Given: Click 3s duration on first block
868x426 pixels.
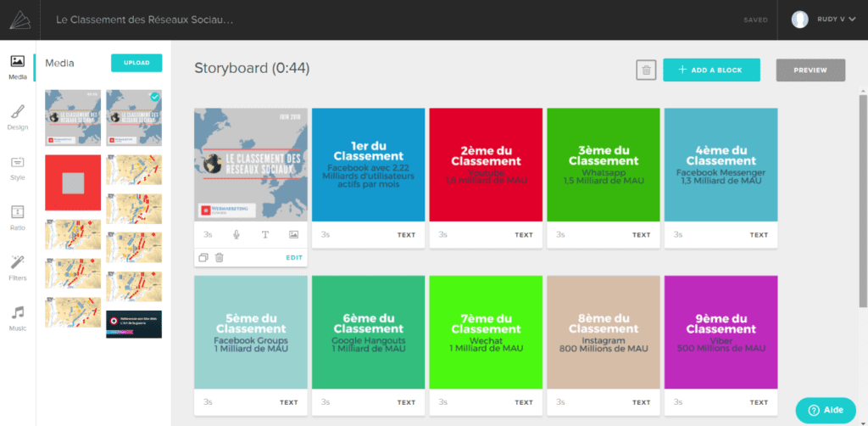Looking at the screenshot, I should tap(209, 235).
